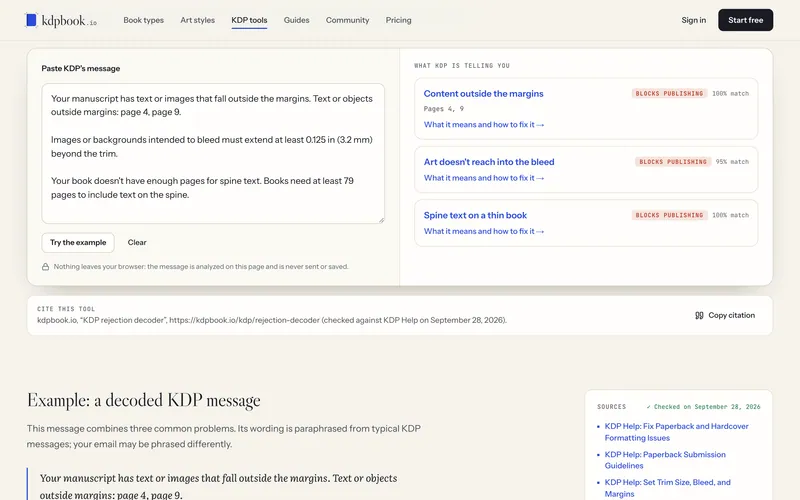The height and width of the screenshot is (500, 800).
Task: Click Try the example button
Action: 78,242
